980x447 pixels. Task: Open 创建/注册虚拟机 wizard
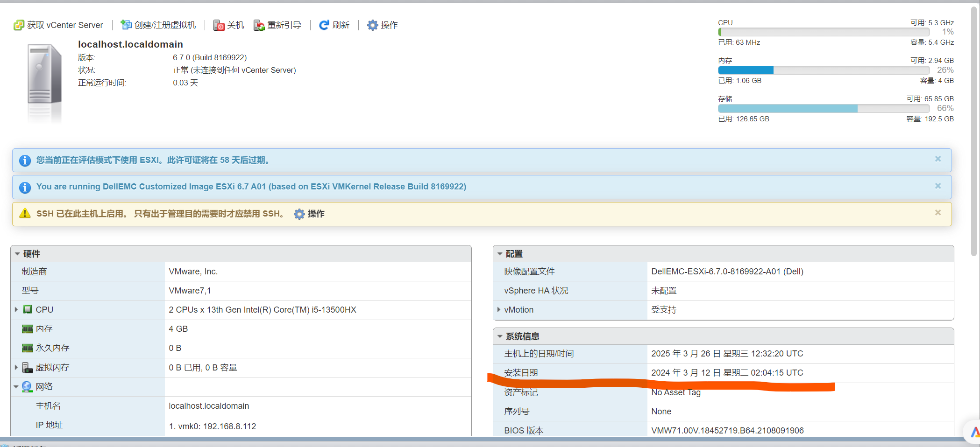pos(158,25)
